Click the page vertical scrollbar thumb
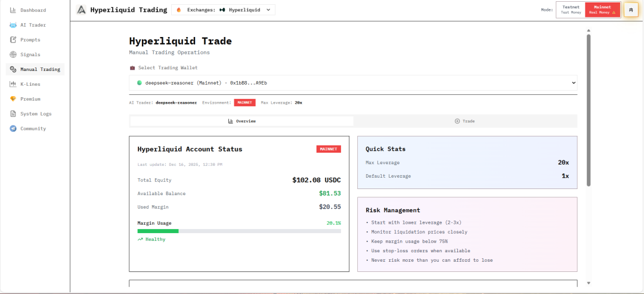Screen dimensions: 644x294 [x=589, y=110]
